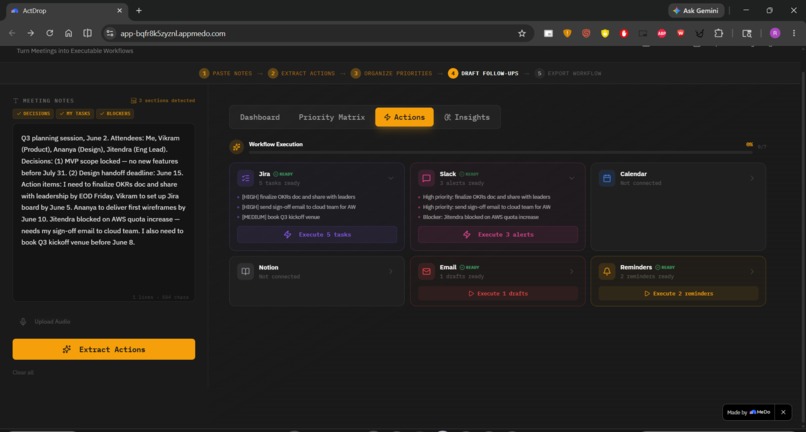This screenshot has width=806, height=432.
Task: Reload the page with the refresh icon
Action: pyautogui.click(x=49, y=33)
